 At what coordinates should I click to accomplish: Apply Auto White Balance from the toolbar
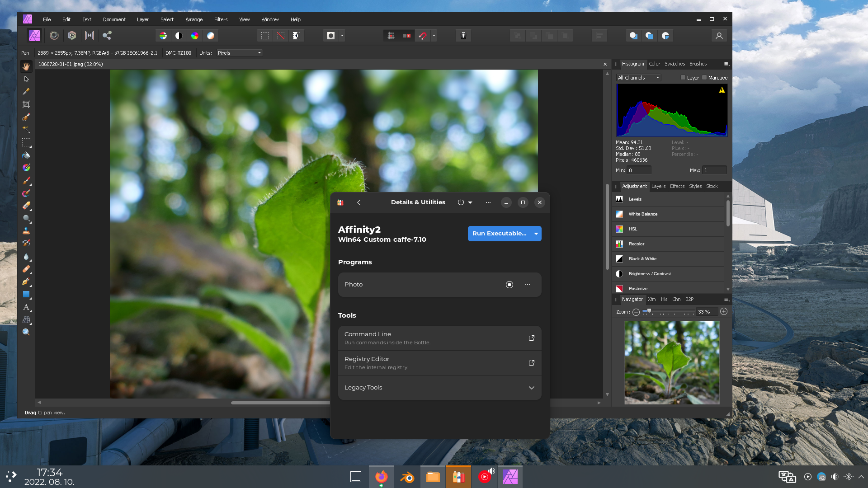pos(211,35)
